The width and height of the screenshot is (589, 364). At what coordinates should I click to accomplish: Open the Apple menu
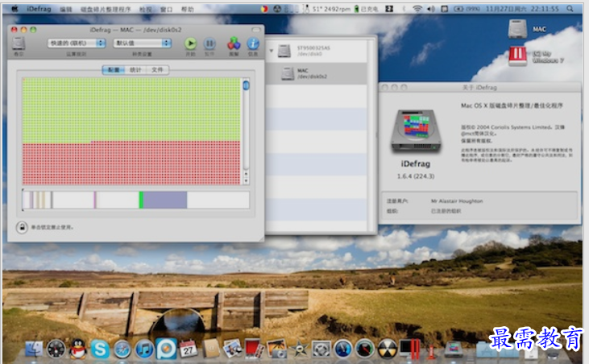point(15,9)
